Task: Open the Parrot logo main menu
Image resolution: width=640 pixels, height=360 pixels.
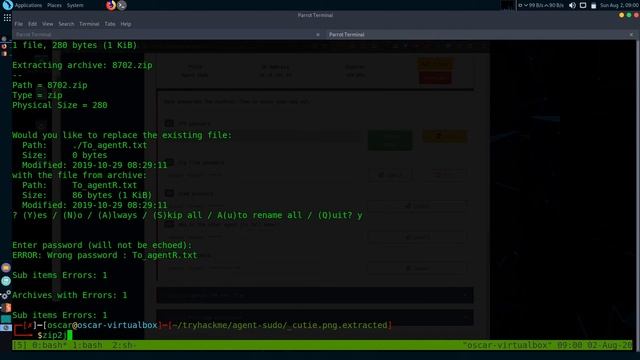Action: 7,5
